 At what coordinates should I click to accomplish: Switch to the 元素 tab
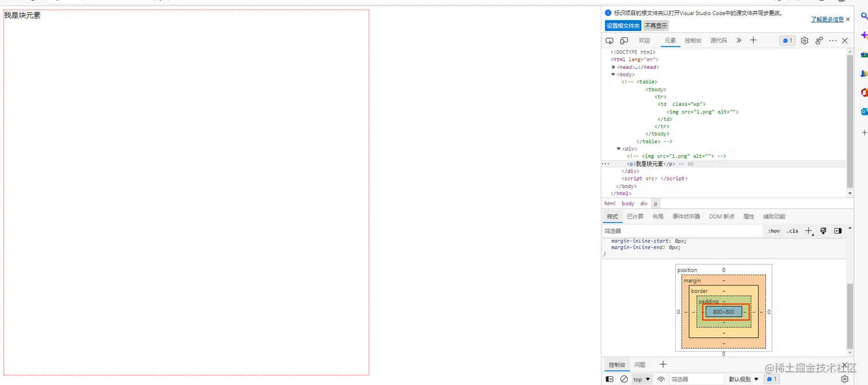point(671,41)
